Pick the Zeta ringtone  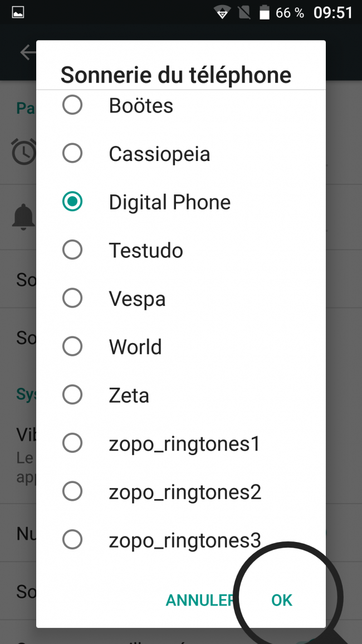tap(180, 394)
